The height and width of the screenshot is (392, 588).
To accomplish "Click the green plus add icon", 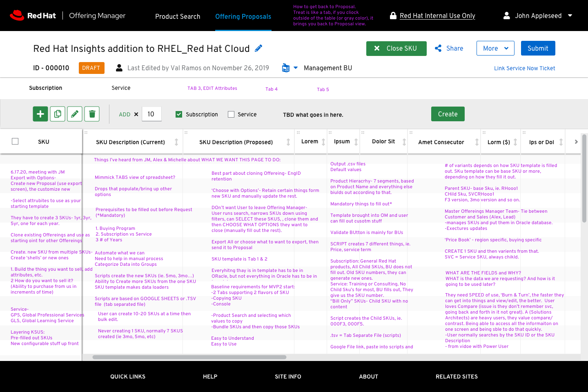I will pos(40,114).
